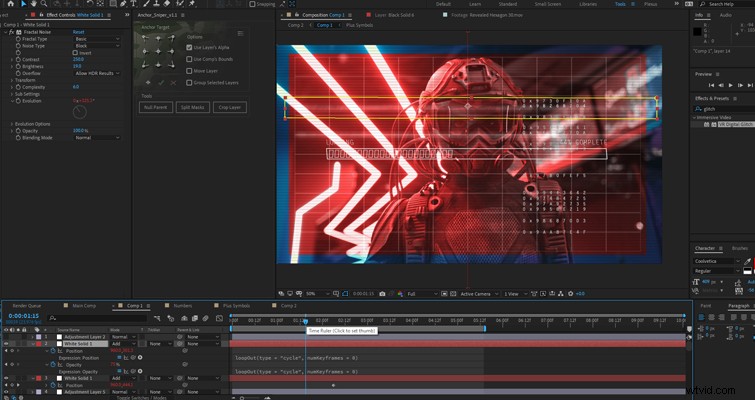Click the red cancel X in Anchor Sniper
Screen dimensions: 755x400
[173, 83]
